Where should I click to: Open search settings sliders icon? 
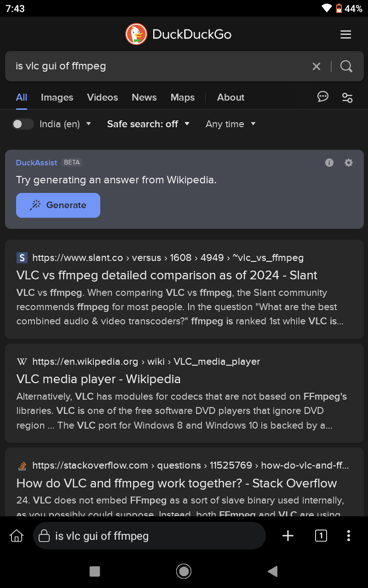[x=347, y=97]
